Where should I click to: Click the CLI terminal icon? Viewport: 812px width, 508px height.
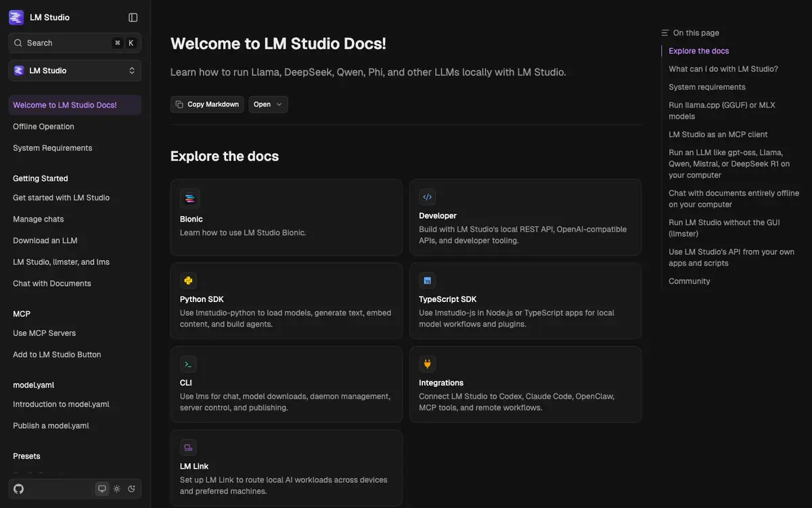188,364
